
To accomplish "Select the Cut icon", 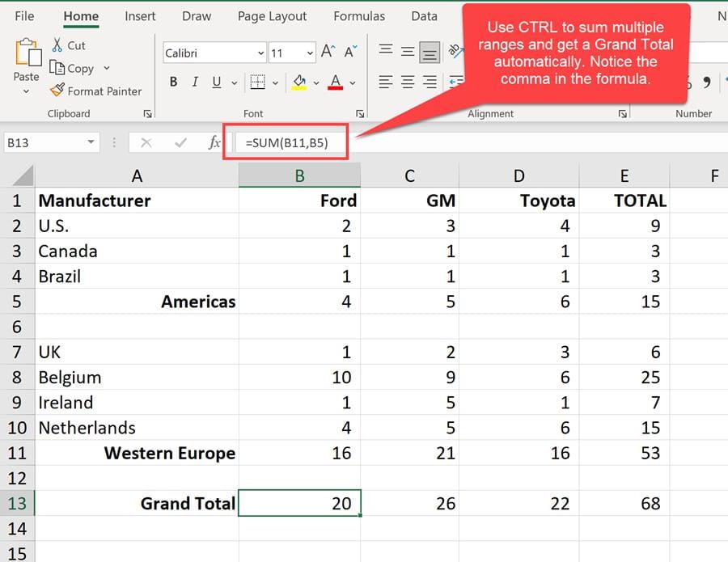I will [x=57, y=45].
